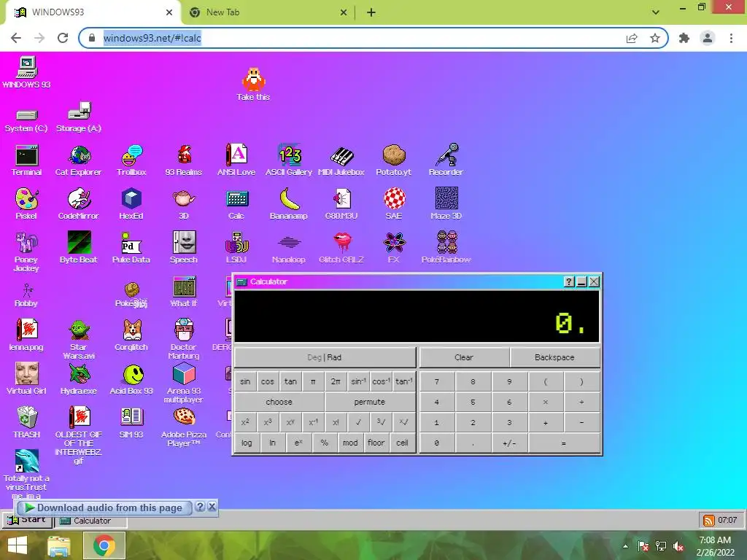Bookmark this page with star icon

pyautogui.click(x=655, y=38)
